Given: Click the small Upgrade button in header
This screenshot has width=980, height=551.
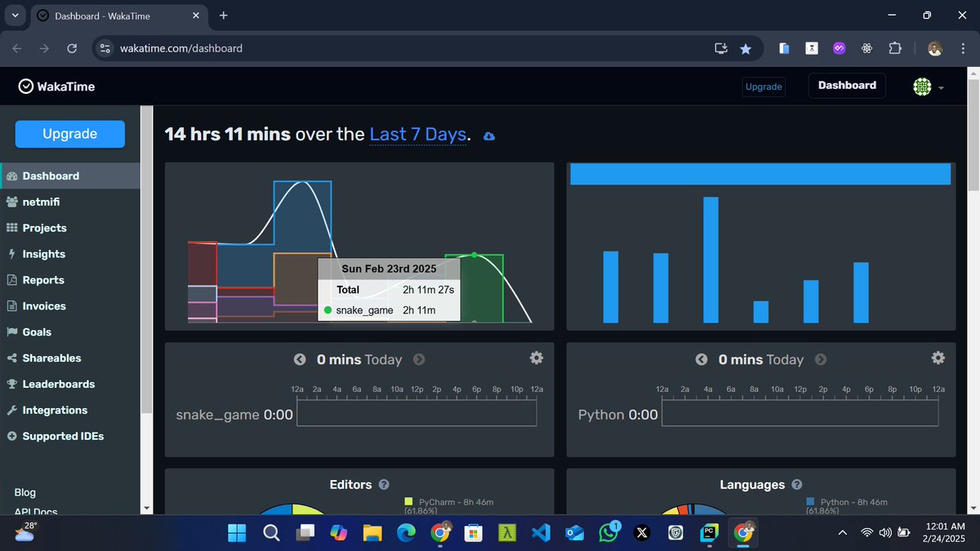Looking at the screenshot, I should coord(764,87).
